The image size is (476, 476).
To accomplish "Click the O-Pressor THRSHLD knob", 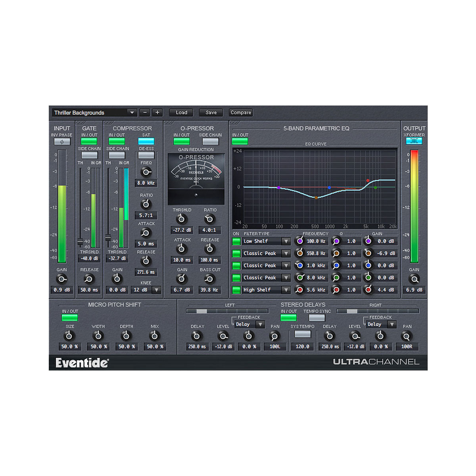I will click(181, 218).
